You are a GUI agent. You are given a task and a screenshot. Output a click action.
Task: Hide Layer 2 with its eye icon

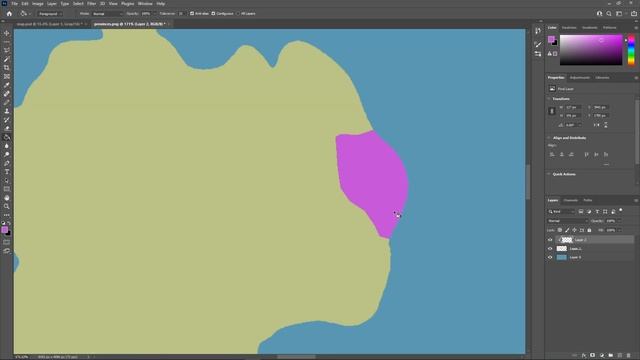550,240
